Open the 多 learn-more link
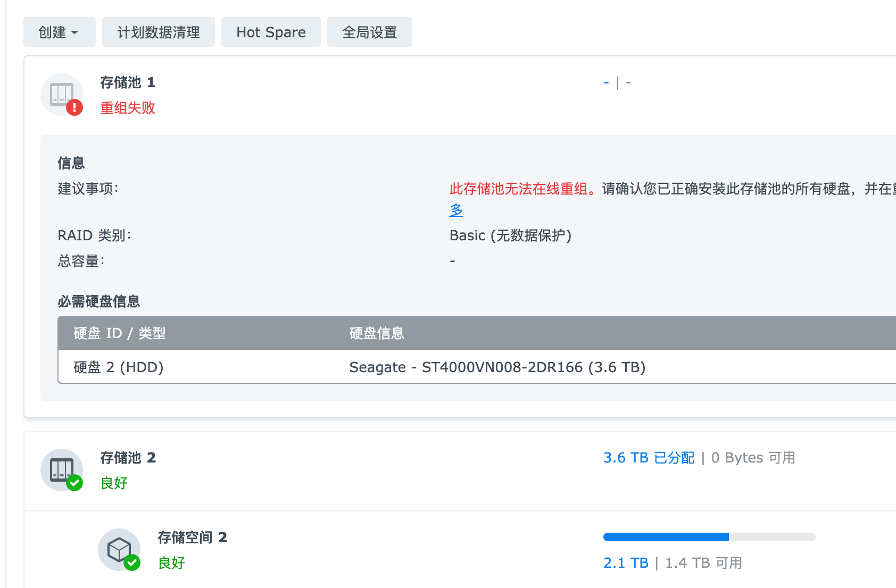The width and height of the screenshot is (896, 588). pos(456,210)
